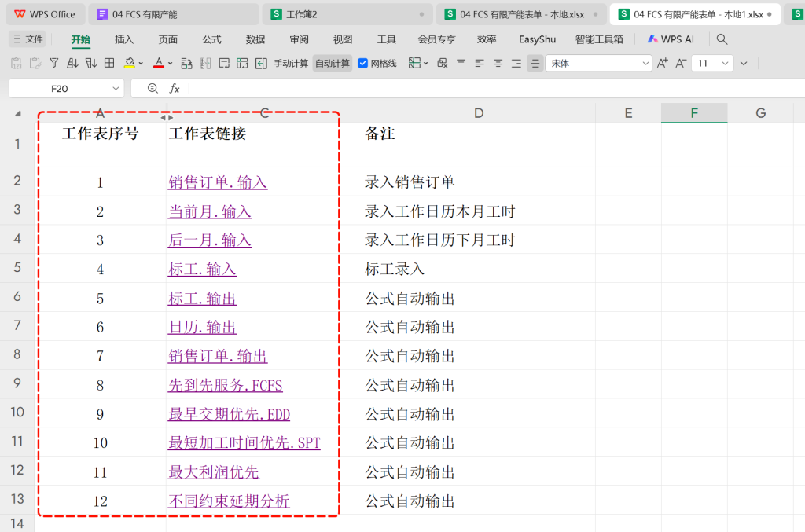Click into the formula bar input
This screenshot has height=532, width=805.
[497, 88]
